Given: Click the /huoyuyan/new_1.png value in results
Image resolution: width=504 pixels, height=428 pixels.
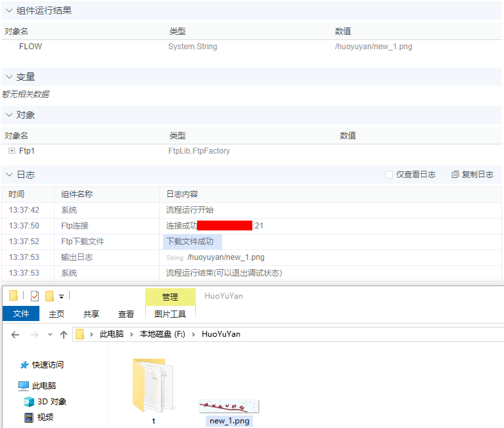Looking at the screenshot, I should pos(373,47).
